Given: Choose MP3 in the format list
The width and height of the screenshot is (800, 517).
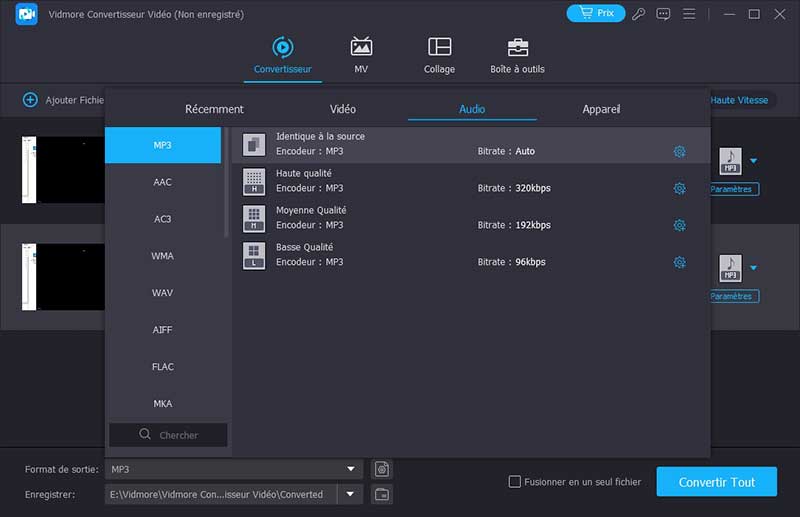Looking at the screenshot, I should tap(163, 145).
